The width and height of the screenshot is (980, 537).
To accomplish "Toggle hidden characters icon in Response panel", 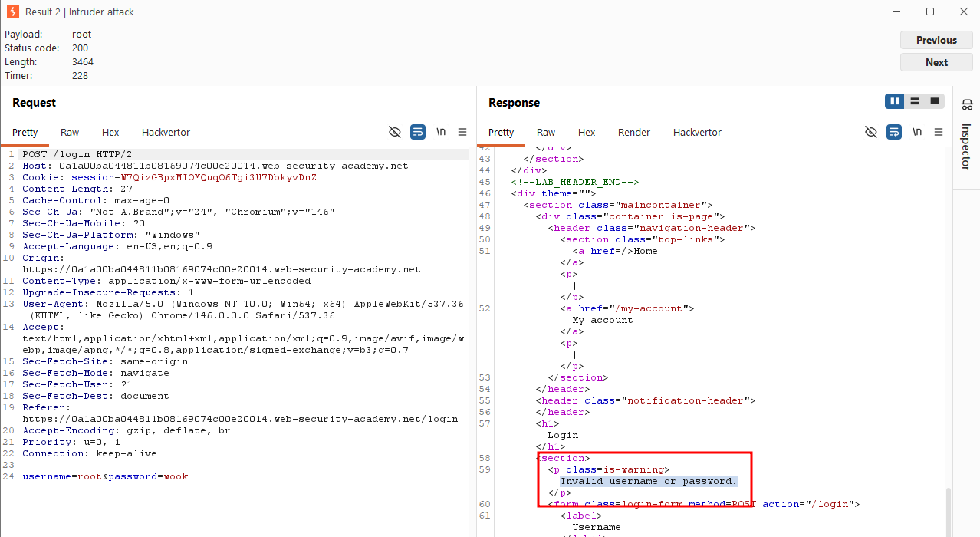I will (x=871, y=132).
